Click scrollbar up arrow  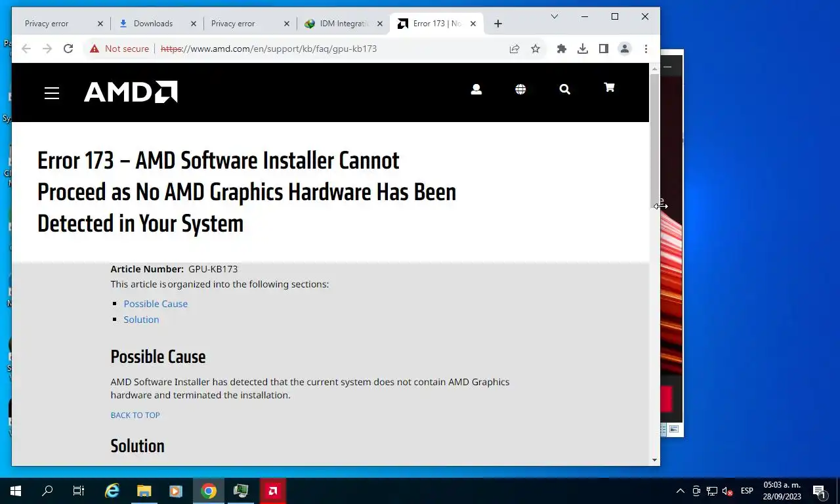(x=654, y=68)
